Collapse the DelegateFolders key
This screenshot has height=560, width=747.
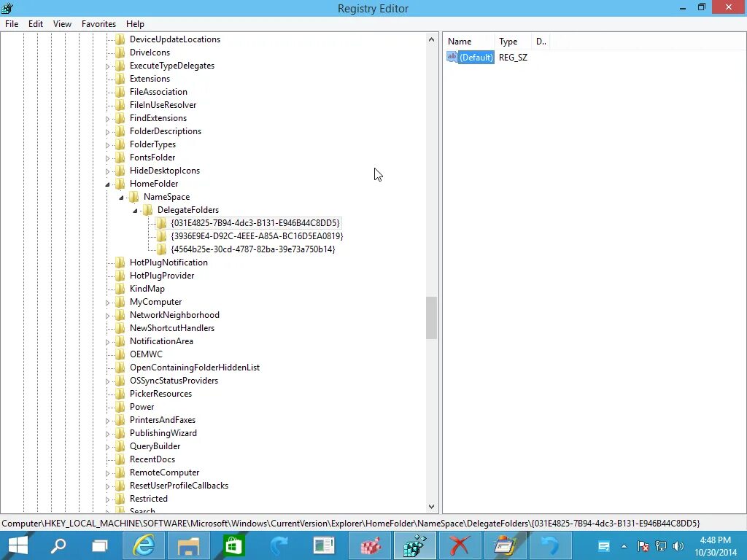[x=135, y=211]
